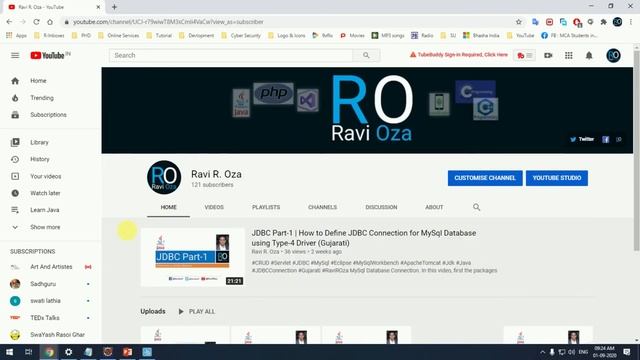This screenshot has width=640, height=360.
Task: Show hidden system tray icons
Action: pos(542,352)
